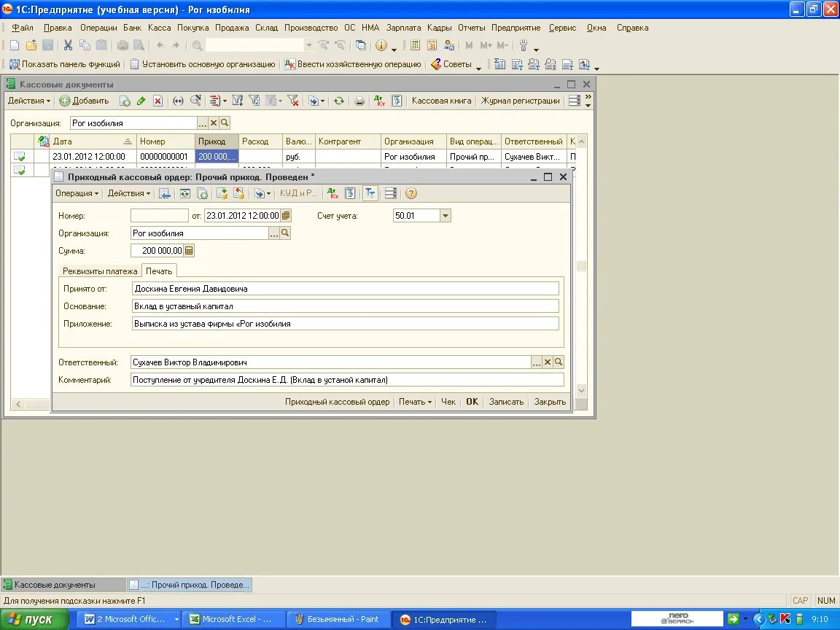The image size is (840, 630).
Task: Click the Принято от input field
Action: pyautogui.click(x=345, y=289)
